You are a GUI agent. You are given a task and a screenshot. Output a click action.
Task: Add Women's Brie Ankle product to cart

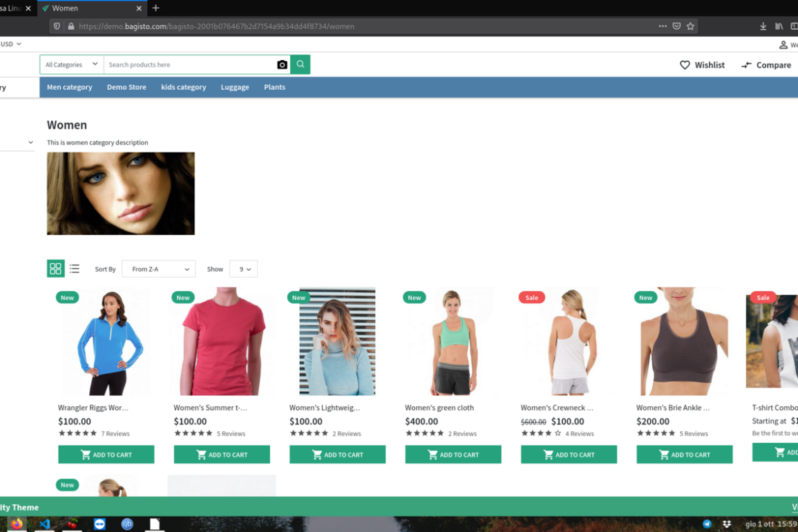(x=685, y=455)
